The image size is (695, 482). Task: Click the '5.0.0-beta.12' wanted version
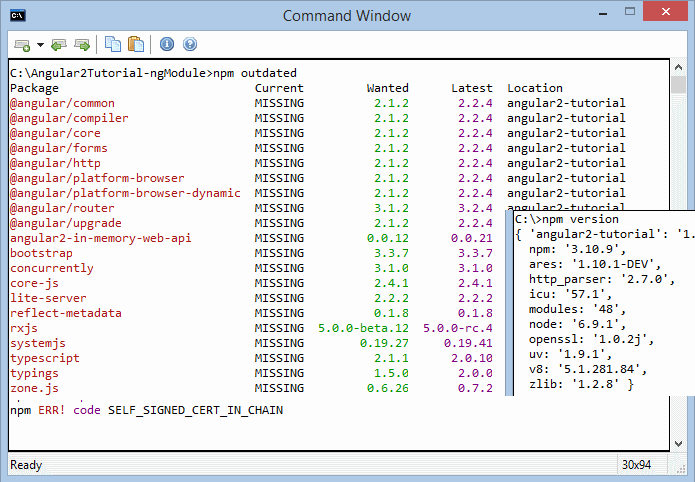pyautogui.click(x=363, y=328)
